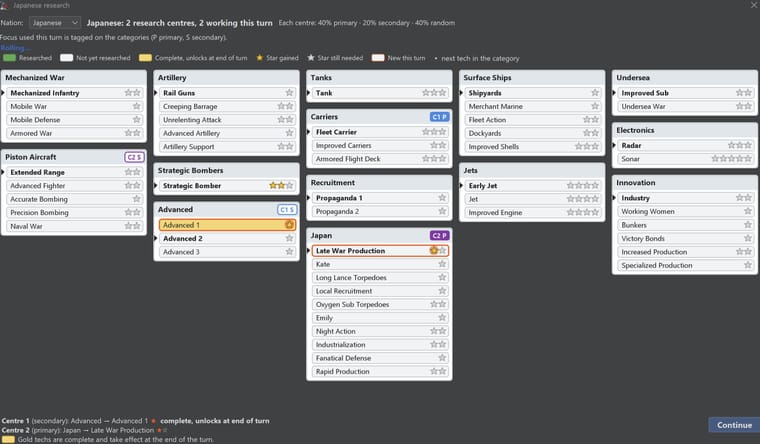
Task: Click the next-tech arrow beside Early Jet
Action: point(461,186)
